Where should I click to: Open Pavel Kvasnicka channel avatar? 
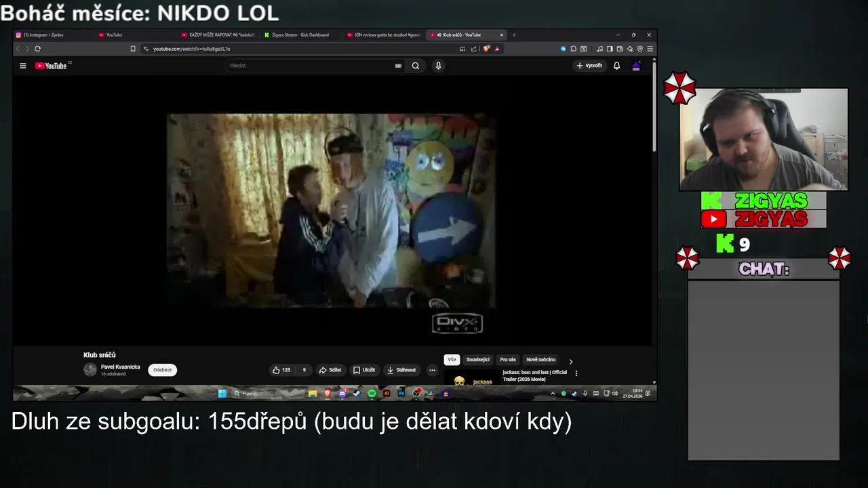[90, 369]
